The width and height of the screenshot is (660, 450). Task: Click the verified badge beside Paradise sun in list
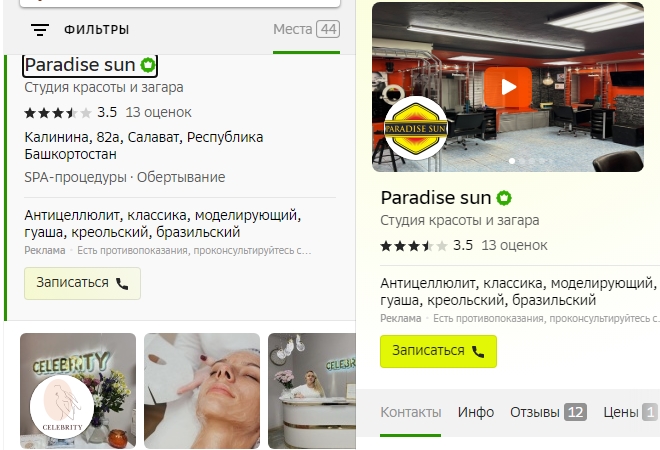(x=148, y=65)
